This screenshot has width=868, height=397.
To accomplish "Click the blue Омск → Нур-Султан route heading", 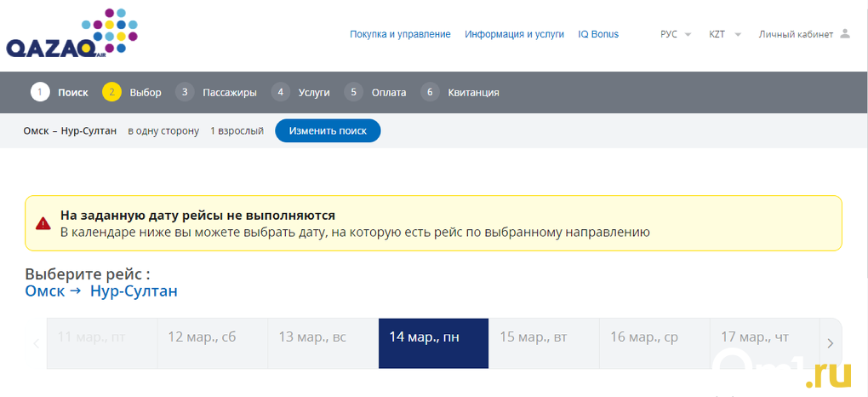I will click(x=101, y=291).
